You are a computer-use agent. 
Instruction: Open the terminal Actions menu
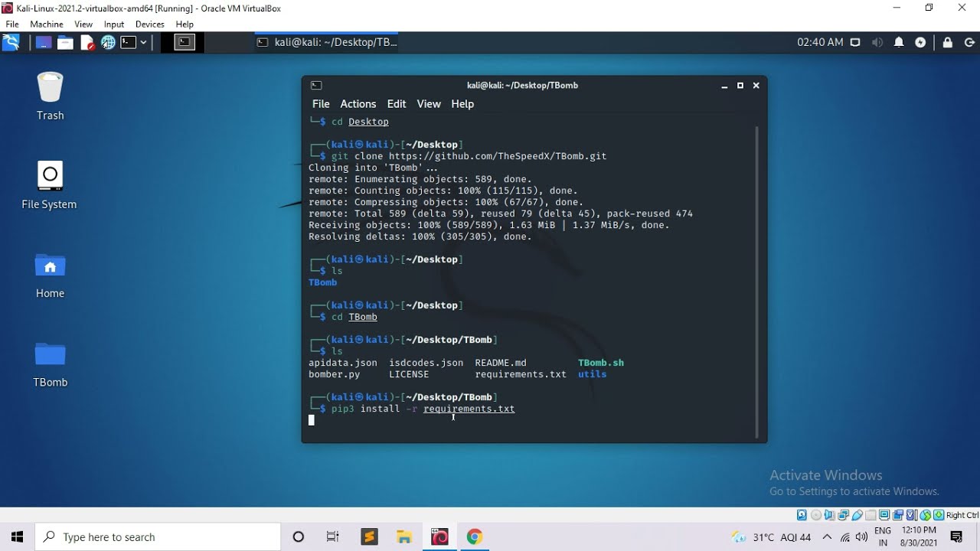(x=358, y=104)
